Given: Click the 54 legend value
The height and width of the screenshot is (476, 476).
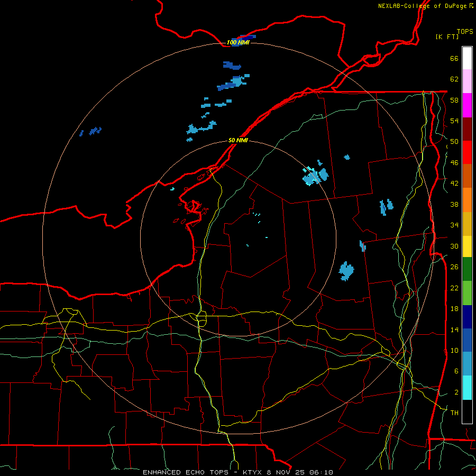Looking at the screenshot, I should click(x=454, y=121).
